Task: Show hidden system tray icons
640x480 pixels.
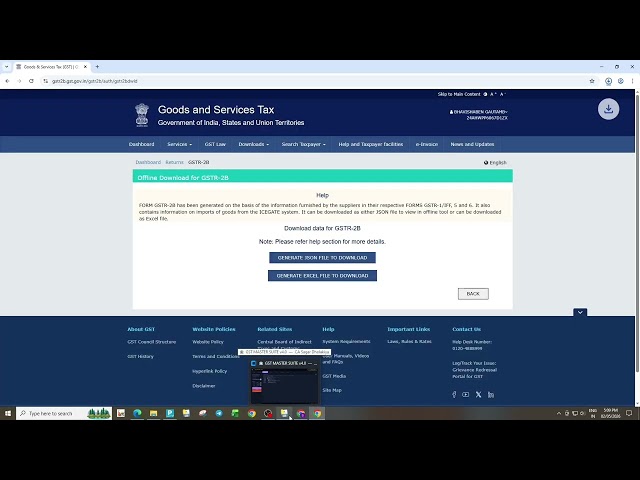Action: [x=559, y=413]
